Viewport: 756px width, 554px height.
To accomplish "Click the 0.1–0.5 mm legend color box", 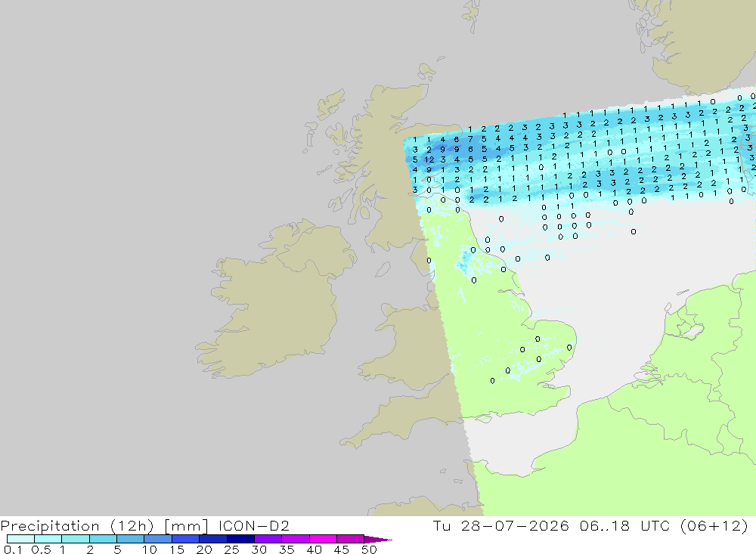I will tap(20, 539).
